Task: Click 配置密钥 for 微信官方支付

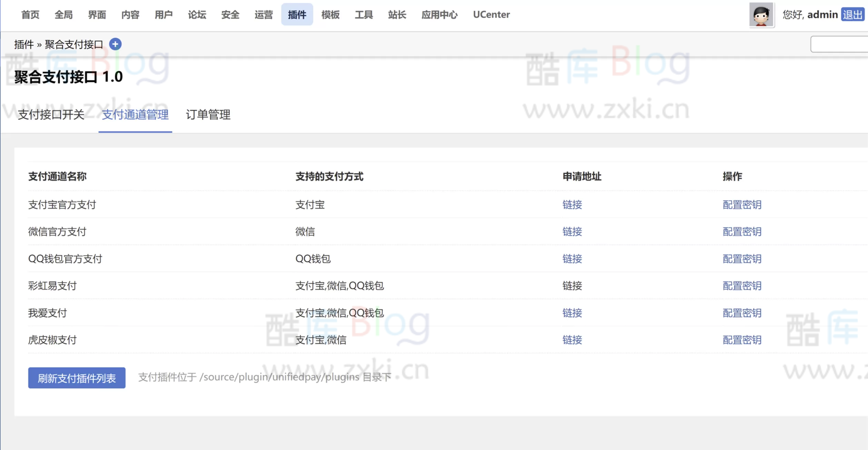Action: click(742, 232)
